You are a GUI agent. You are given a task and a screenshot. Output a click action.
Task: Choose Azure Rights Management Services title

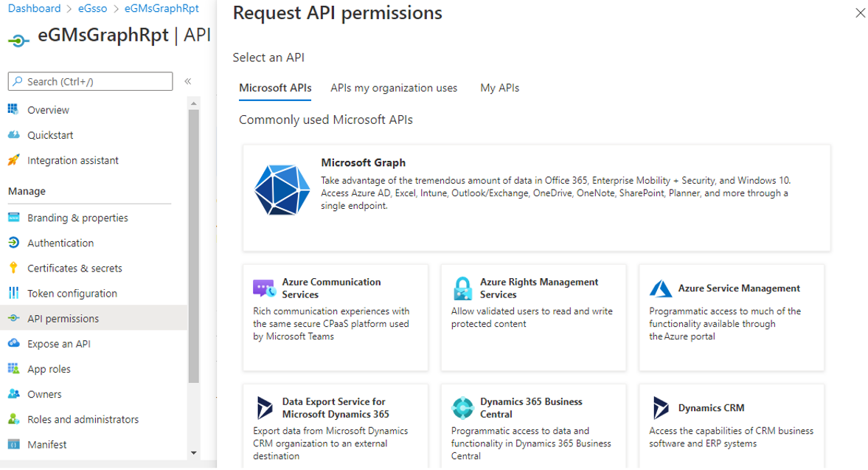tap(538, 288)
